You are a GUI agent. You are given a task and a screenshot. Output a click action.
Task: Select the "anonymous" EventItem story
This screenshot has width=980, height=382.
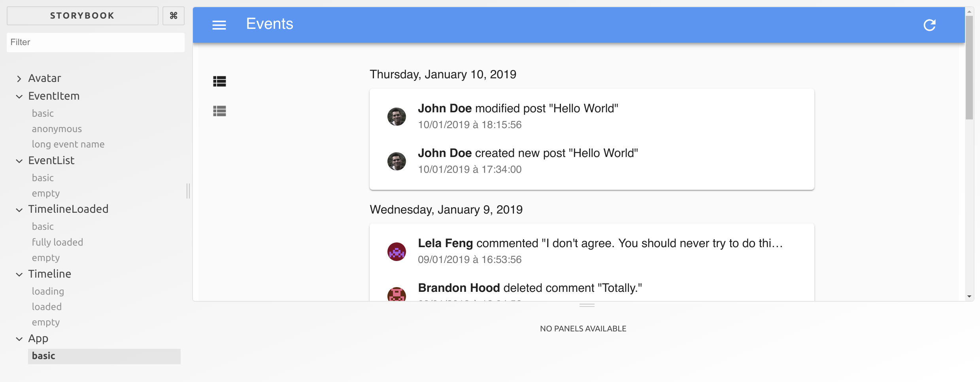(57, 129)
